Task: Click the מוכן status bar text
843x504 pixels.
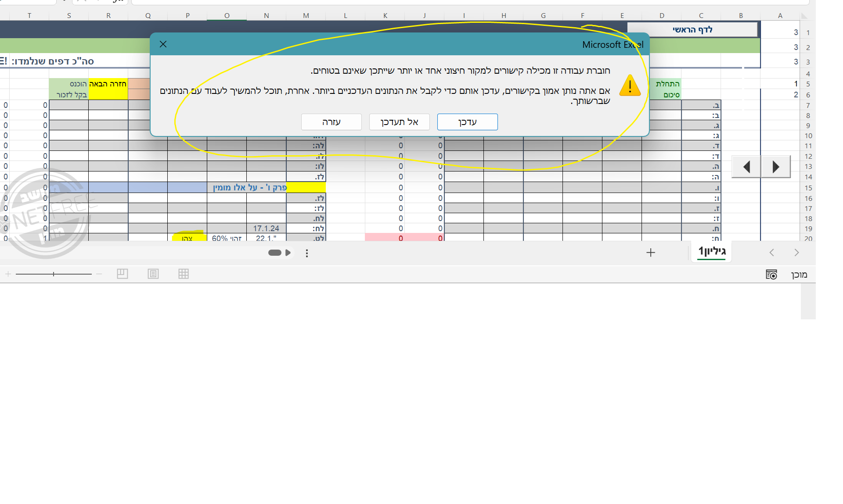Action: click(x=799, y=275)
